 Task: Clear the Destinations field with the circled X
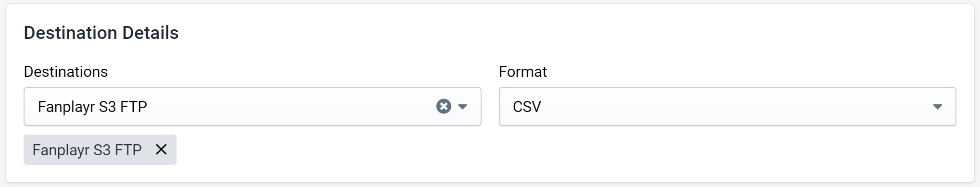pyautogui.click(x=444, y=106)
